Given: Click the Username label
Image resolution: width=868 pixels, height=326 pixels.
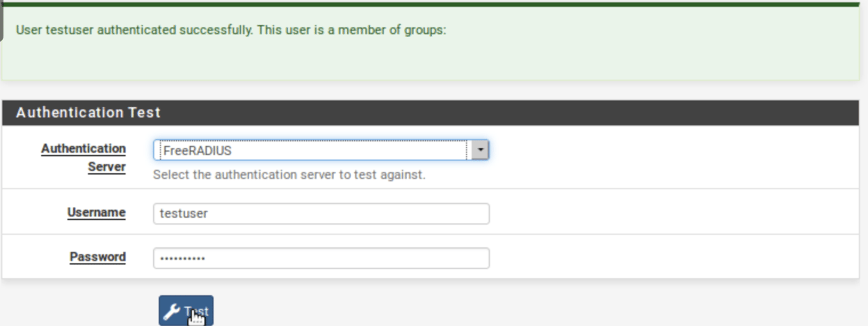Looking at the screenshot, I should [x=97, y=213].
